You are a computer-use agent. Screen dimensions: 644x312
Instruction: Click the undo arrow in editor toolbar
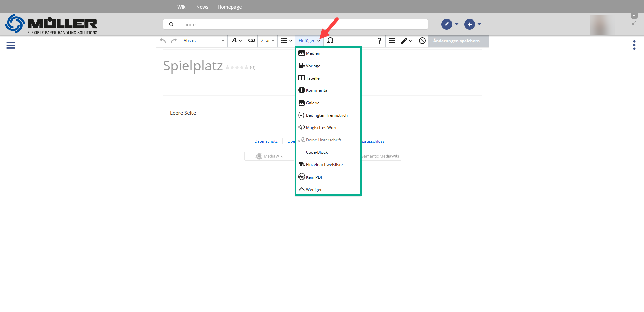point(163,41)
